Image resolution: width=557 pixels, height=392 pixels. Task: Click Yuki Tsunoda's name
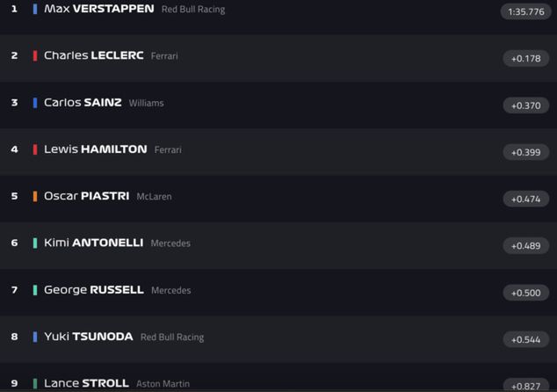tap(88, 337)
